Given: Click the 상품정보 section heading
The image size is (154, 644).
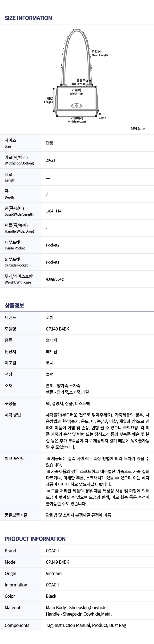Looking at the screenshot, I should point(14,305).
